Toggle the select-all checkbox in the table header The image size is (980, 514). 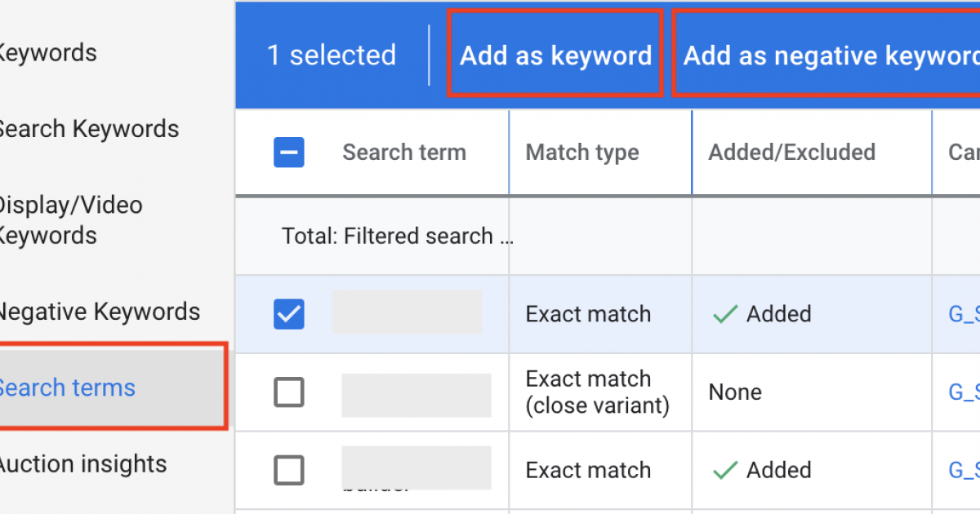289,153
